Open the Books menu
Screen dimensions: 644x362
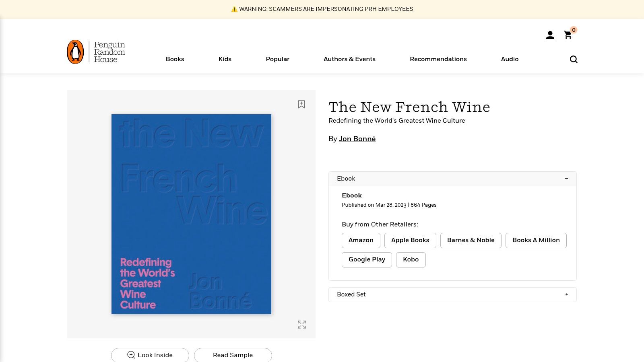(175, 59)
